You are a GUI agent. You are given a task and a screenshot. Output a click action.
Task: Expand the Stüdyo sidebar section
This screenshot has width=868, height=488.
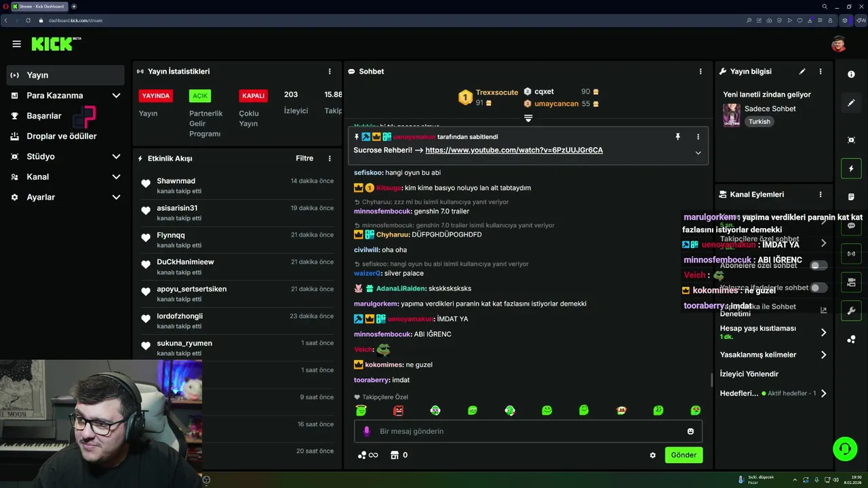116,157
